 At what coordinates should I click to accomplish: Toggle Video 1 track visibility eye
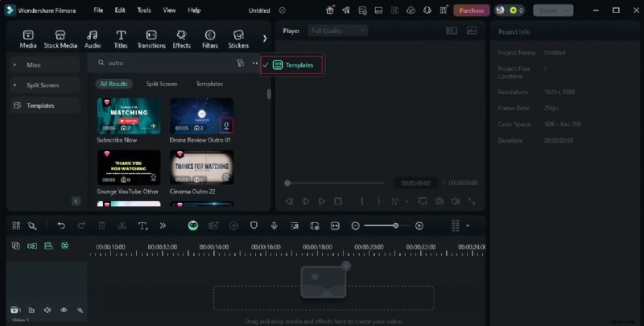click(x=64, y=310)
